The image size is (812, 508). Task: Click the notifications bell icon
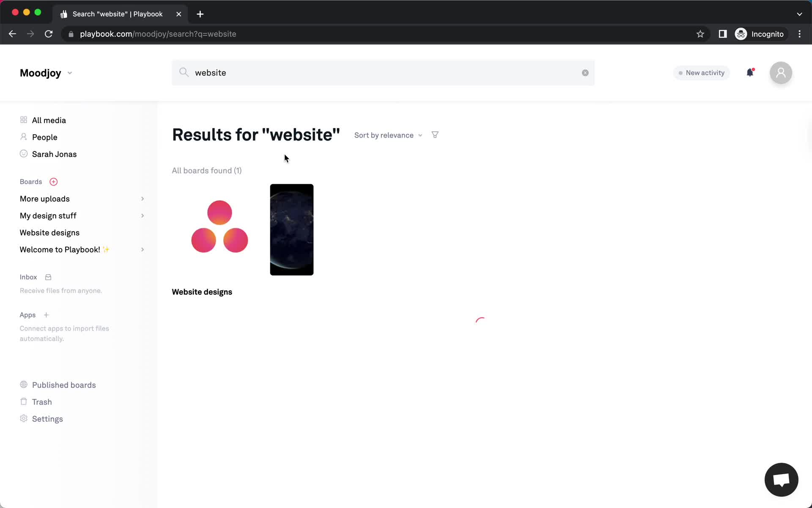pos(749,72)
